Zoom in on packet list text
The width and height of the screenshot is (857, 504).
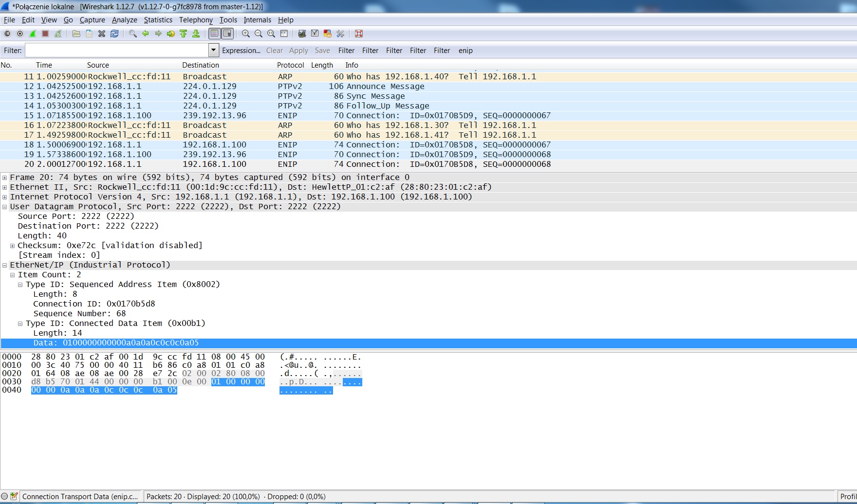(x=246, y=34)
